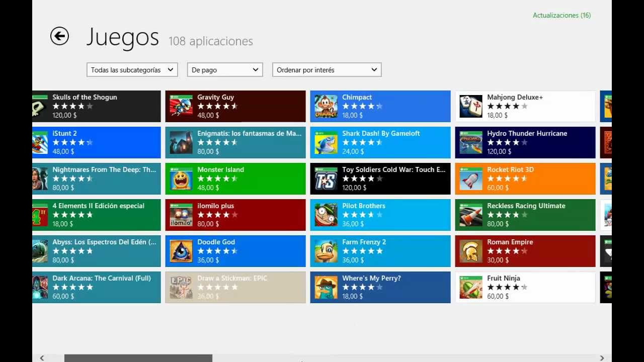
Task: Open the Abyss game icon
Action: point(40,251)
